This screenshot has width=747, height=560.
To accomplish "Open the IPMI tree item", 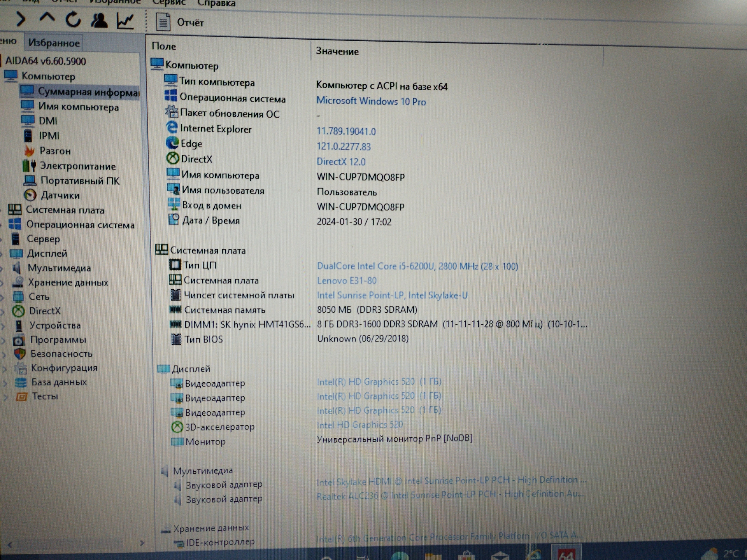I will (49, 136).
